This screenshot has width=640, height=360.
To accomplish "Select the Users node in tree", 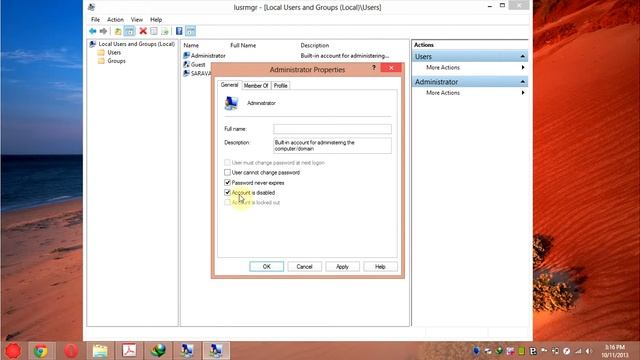I will tap(114, 53).
